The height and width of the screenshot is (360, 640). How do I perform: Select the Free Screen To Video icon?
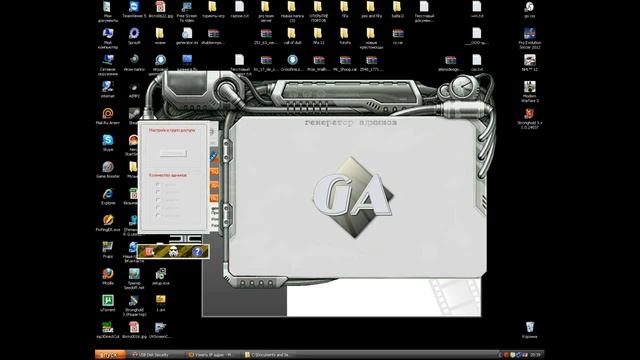(x=187, y=11)
